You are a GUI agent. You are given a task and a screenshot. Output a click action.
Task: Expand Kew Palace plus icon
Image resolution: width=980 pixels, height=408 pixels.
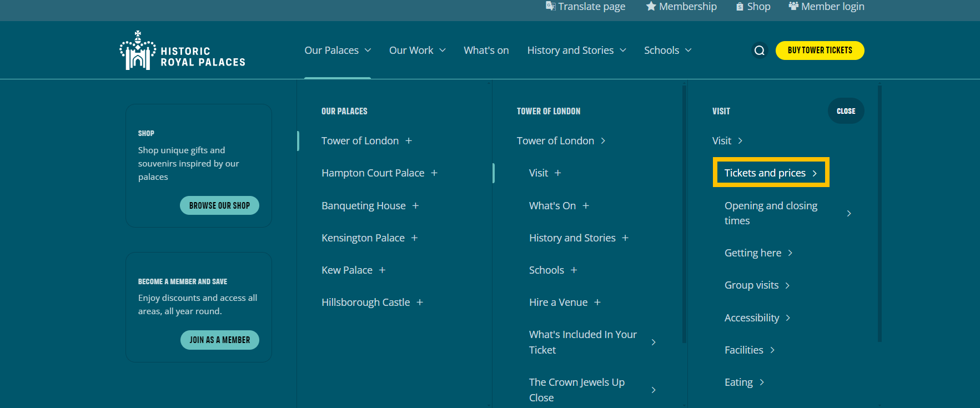pyautogui.click(x=382, y=270)
